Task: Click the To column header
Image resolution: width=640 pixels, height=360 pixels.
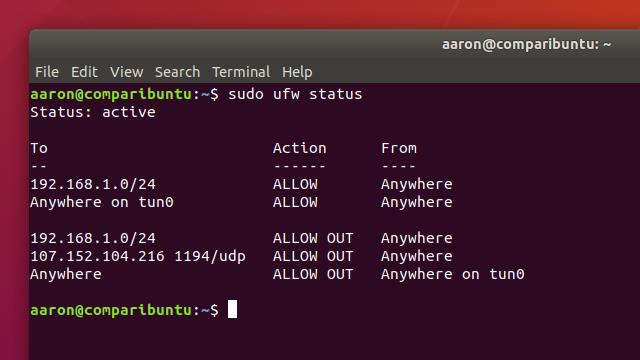Action: (39, 148)
